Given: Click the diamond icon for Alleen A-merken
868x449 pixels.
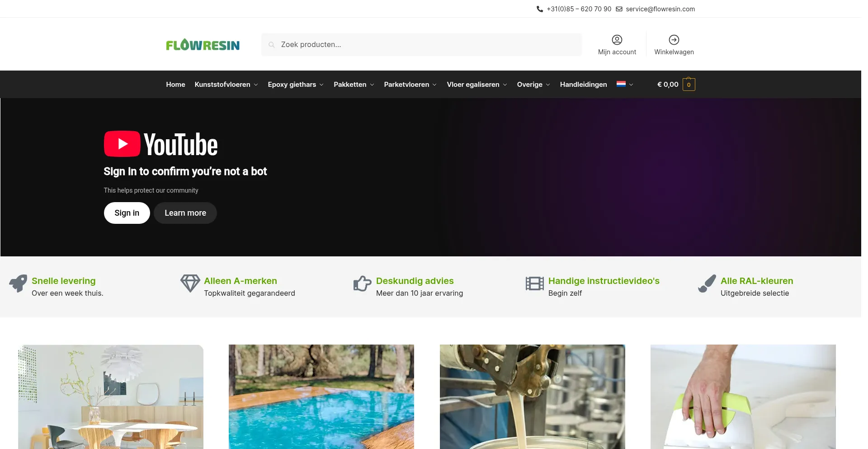Looking at the screenshot, I should point(190,284).
